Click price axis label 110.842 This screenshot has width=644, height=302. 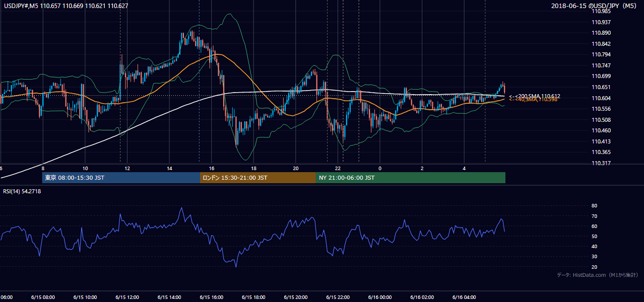coord(601,44)
